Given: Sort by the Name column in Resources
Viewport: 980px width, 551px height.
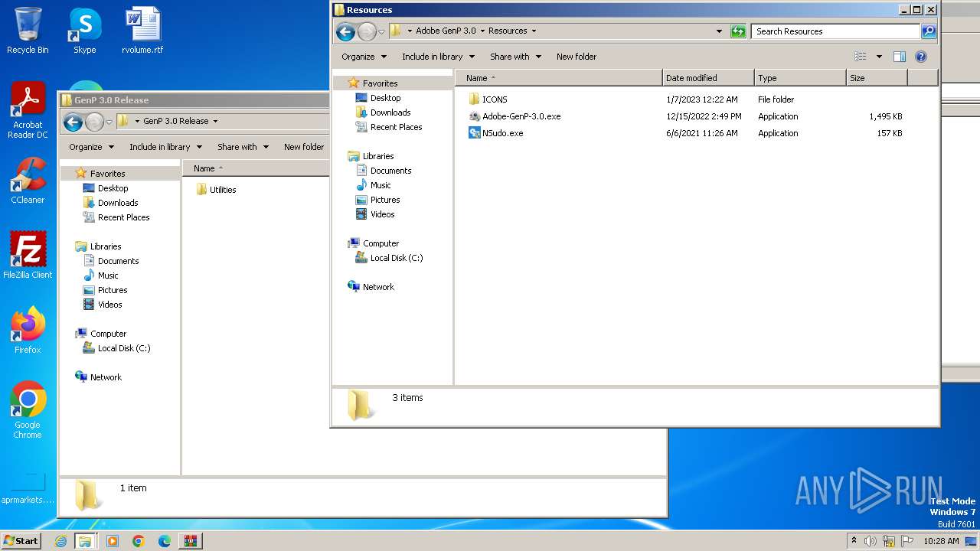Looking at the screenshot, I should click(x=558, y=78).
